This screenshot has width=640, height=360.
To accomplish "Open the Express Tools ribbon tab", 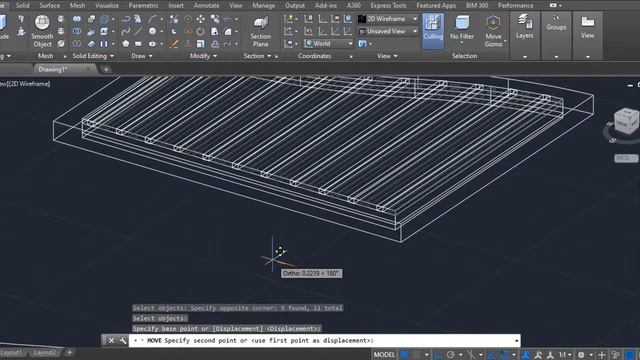I will click(388, 5).
